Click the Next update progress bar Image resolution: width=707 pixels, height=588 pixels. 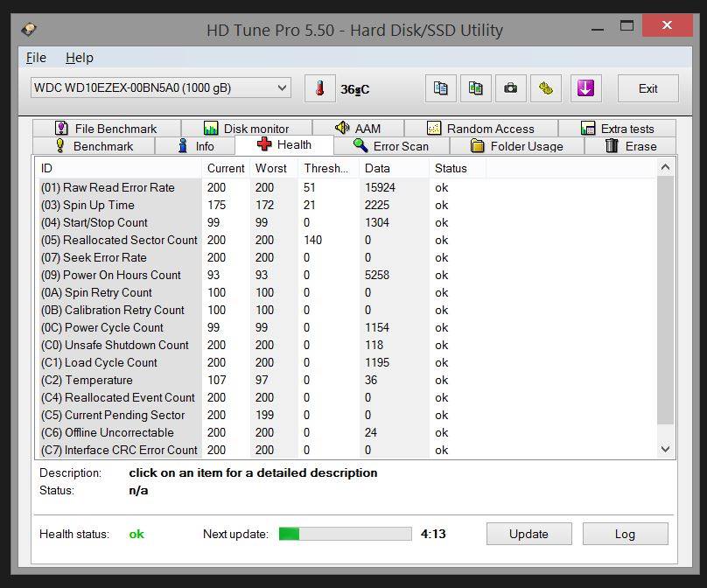coord(345,534)
